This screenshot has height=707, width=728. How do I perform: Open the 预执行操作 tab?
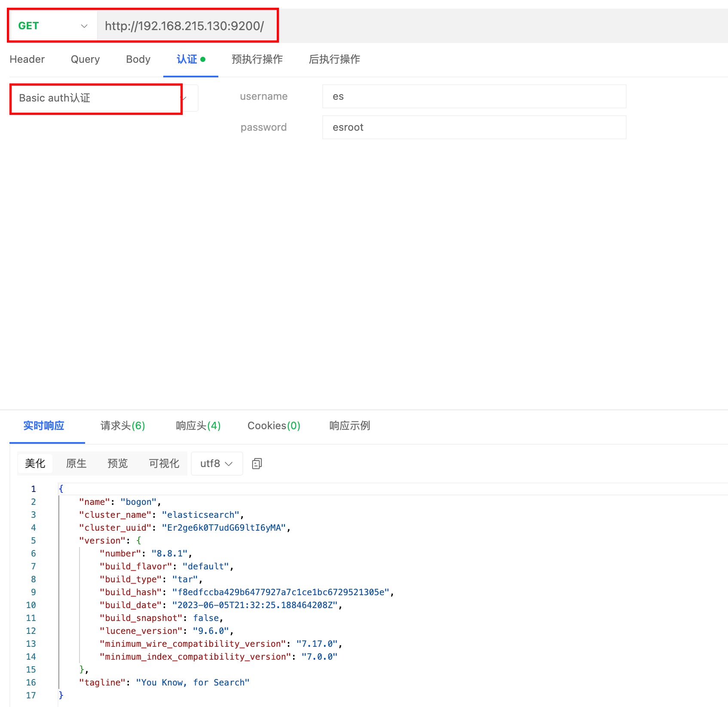coord(257,59)
